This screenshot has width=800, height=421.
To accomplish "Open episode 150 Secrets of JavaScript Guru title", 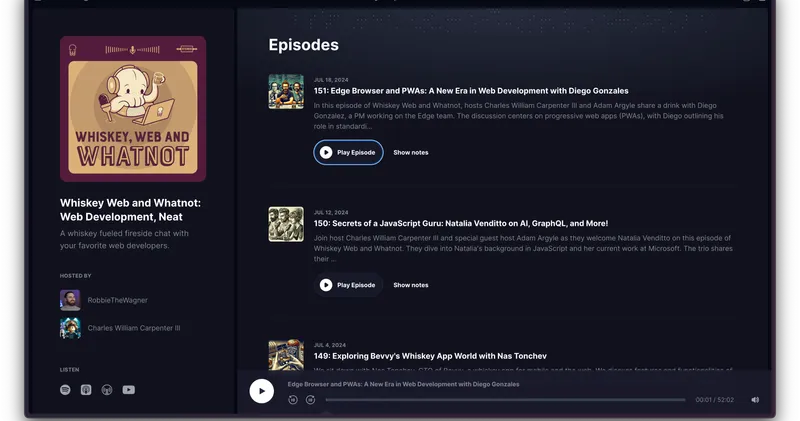I will point(460,223).
